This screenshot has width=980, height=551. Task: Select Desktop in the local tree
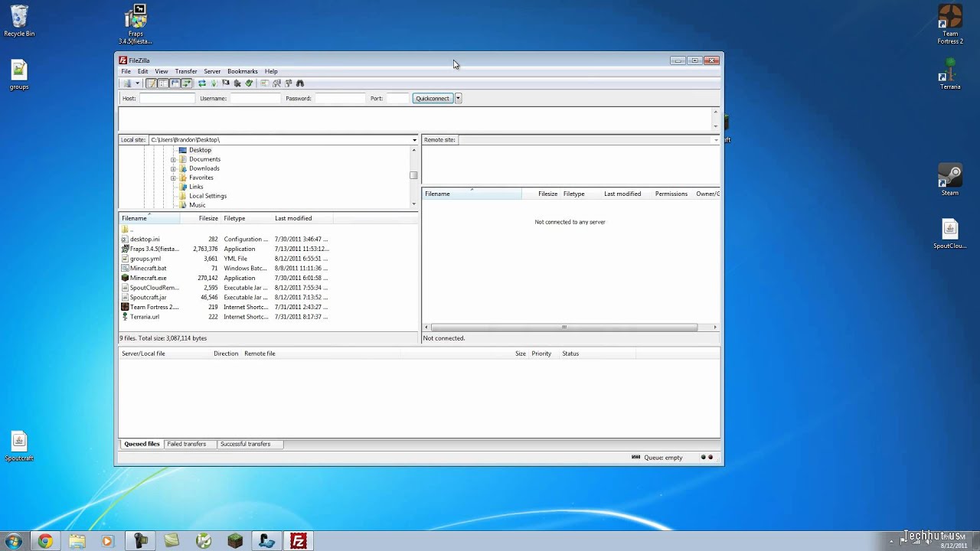pos(200,150)
